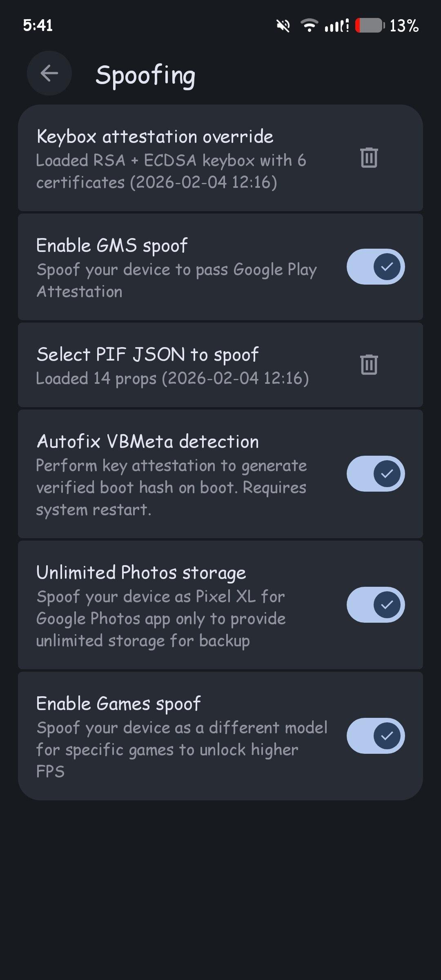
Task: Remove the loaded PIF JSON via trash icon
Action: tap(369, 365)
